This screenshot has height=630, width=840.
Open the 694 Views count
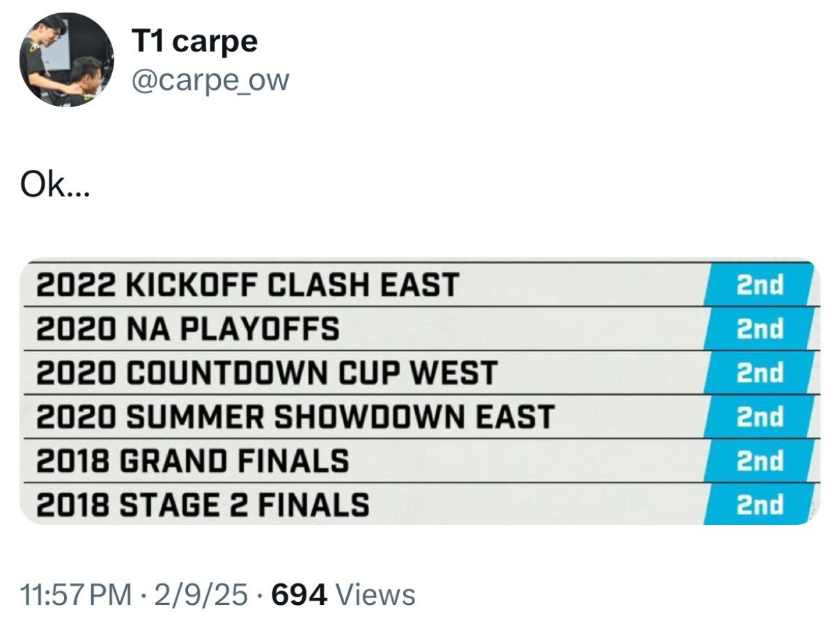tap(343, 594)
